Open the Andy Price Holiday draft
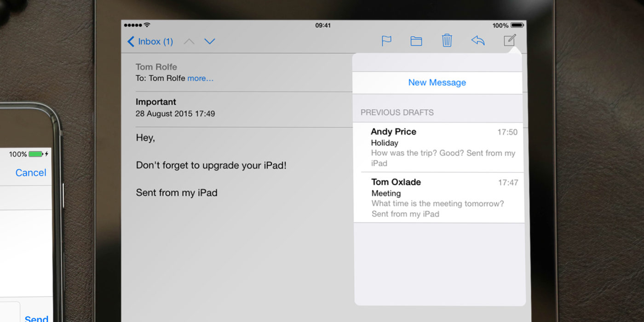The height and width of the screenshot is (322, 644). (437, 146)
